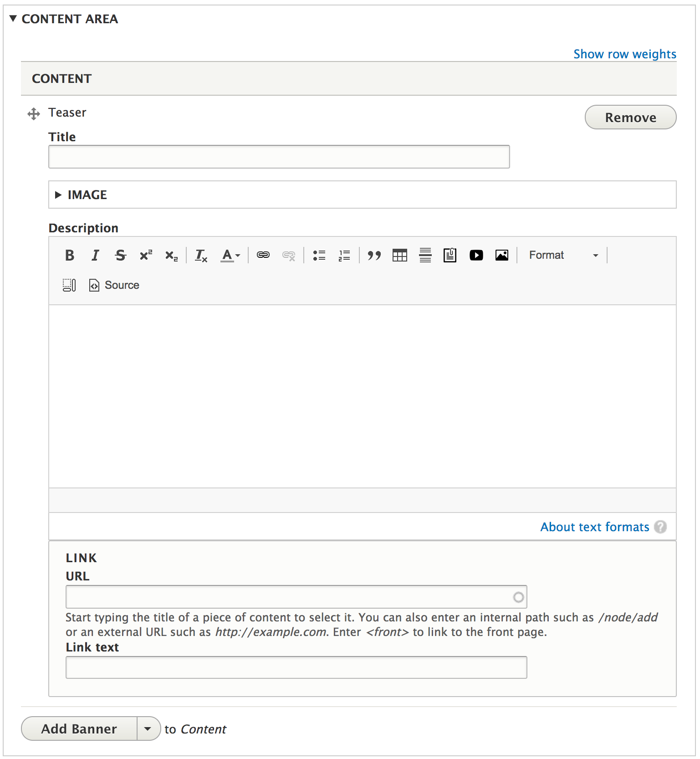
Task: Open the Format dropdown
Action: coord(564,255)
